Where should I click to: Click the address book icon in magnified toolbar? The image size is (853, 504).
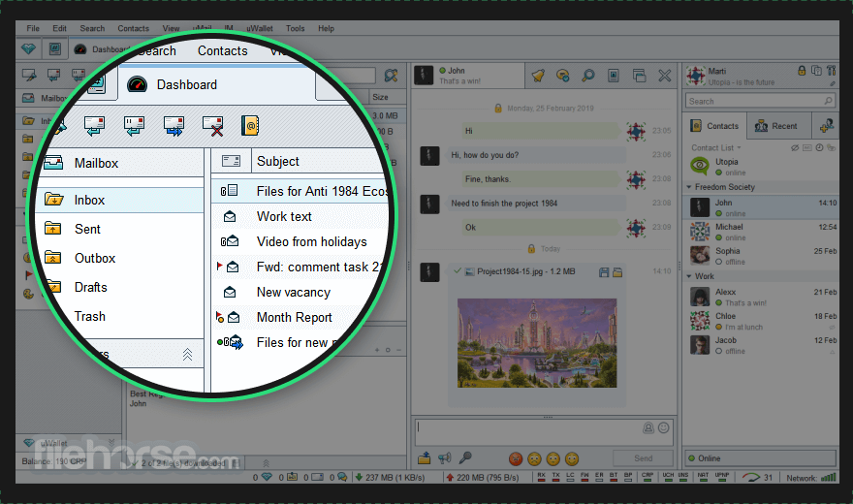pos(250,126)
